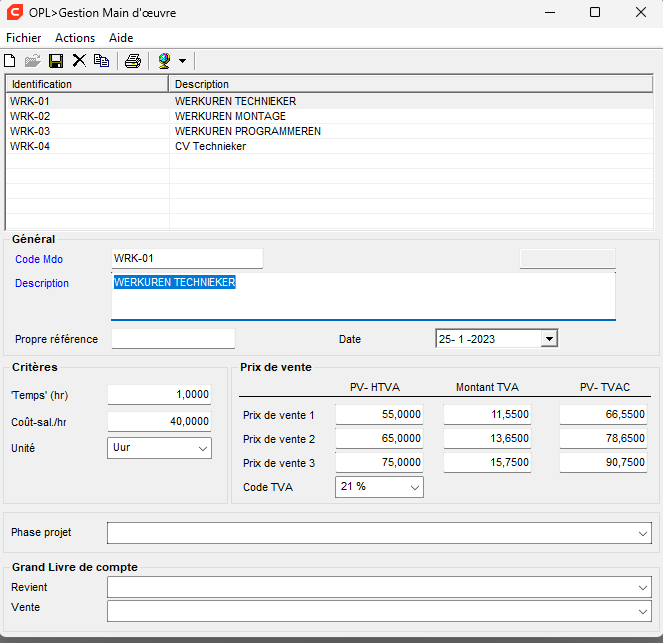Close the Gestion Main d'œuvre window
Image resolution: width=663 pixels, height=643 pixels.
641,13
